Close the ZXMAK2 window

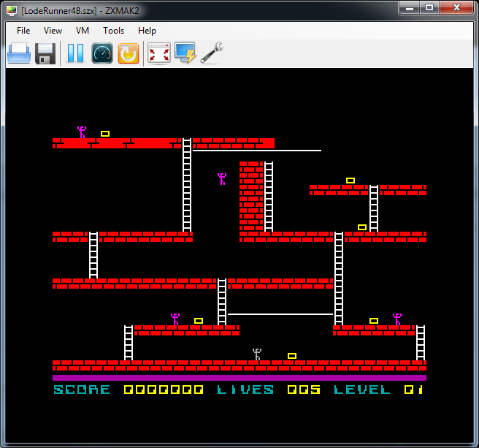pyautogui.click(x=456, y=8)
